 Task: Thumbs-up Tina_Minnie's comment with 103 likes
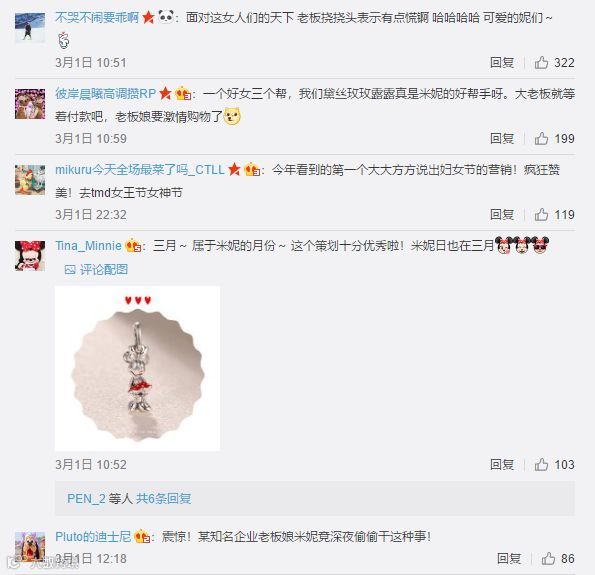pyautogui.click(x=541, y=464)
